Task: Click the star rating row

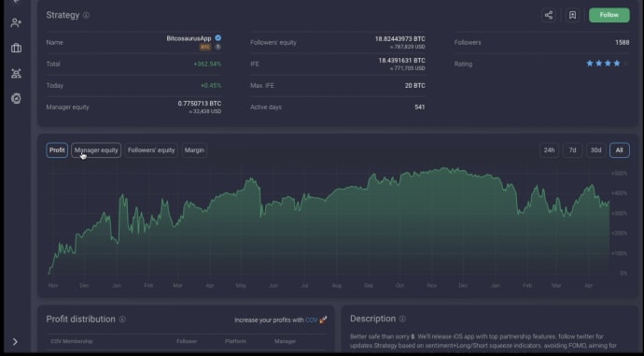Action: [x=607, y=64]
